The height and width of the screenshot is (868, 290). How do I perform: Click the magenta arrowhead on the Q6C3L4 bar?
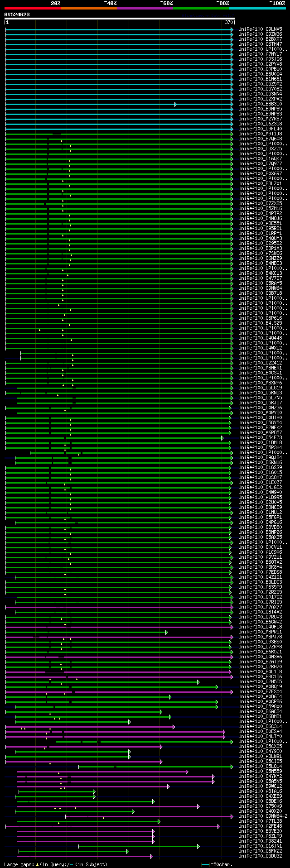174,727
